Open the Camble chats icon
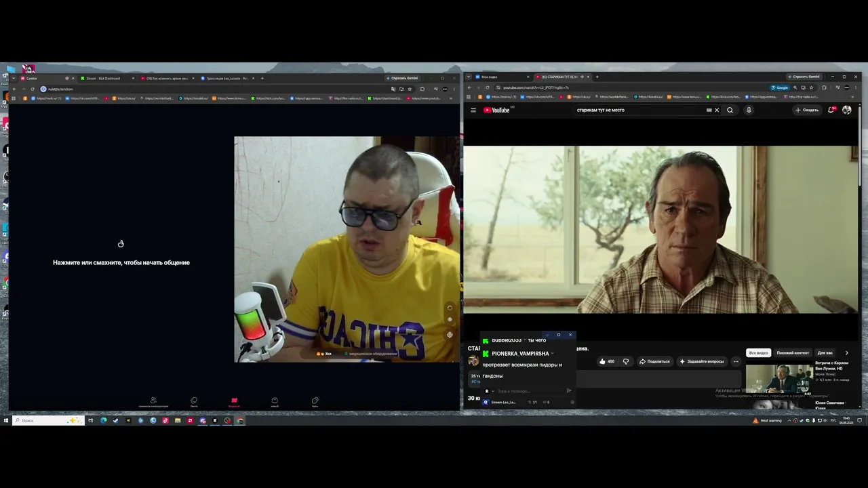 point(315,401)
